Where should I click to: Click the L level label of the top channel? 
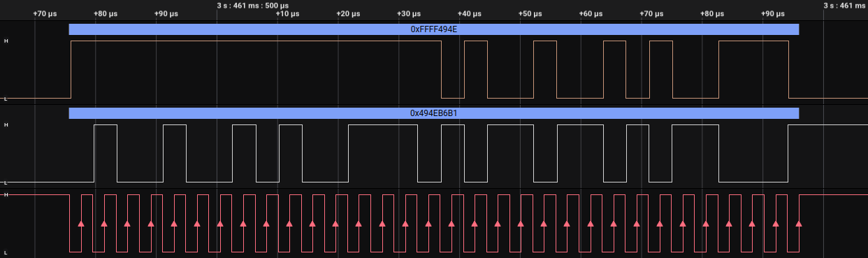6,99
